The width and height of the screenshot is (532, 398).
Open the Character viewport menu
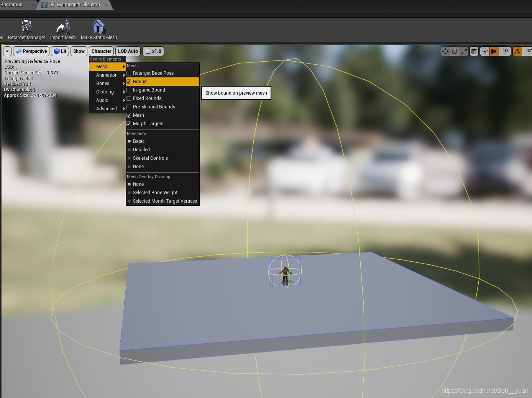pos(102,51)
